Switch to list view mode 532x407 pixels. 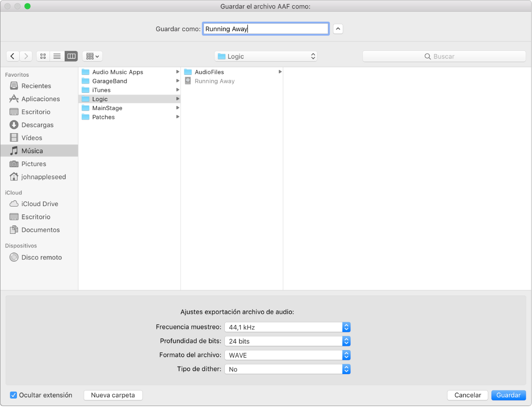(x=57, y=56)
